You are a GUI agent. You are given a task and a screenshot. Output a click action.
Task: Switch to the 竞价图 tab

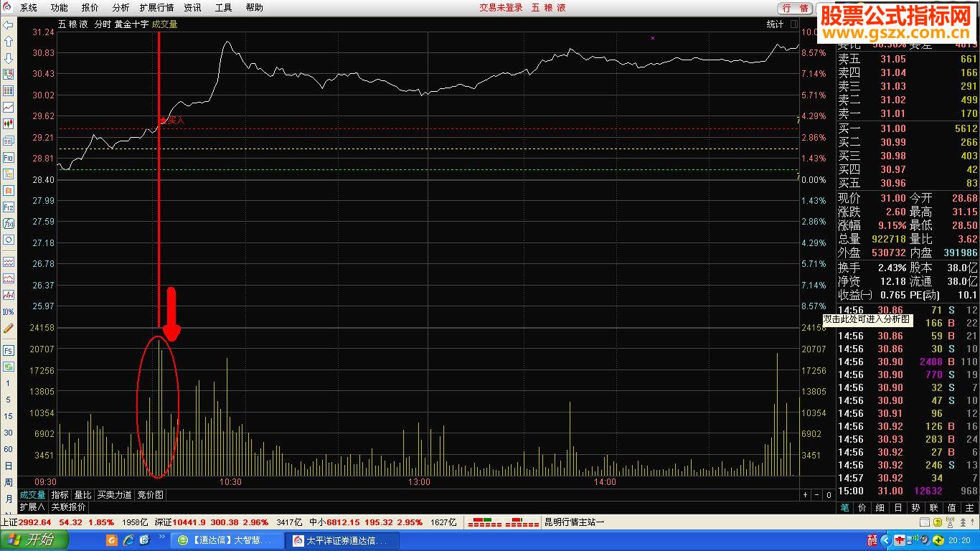pos(151,495)
